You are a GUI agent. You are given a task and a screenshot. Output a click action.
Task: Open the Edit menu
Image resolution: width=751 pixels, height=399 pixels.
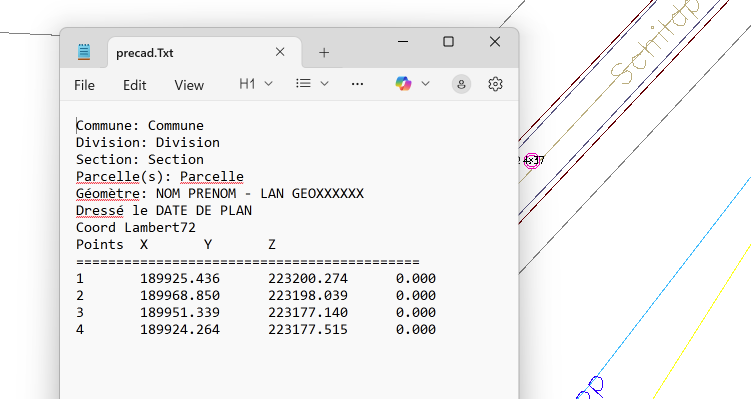(x=134, y=85)
